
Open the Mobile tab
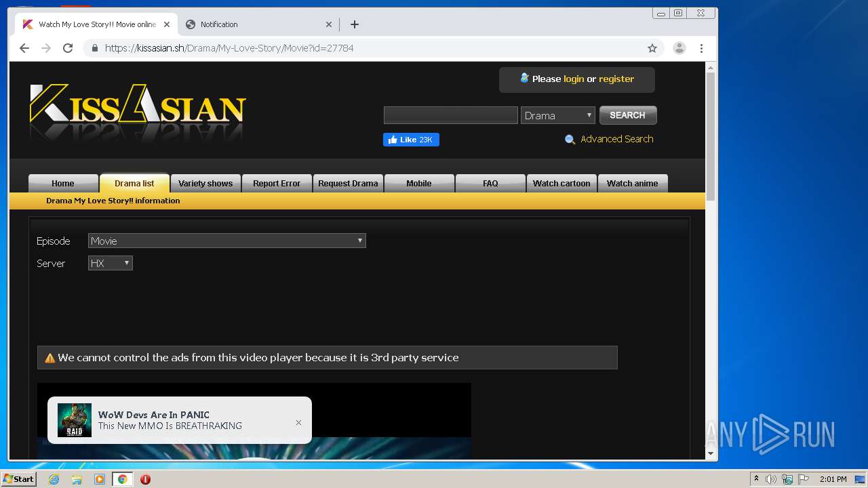click(x=419, y=183)
